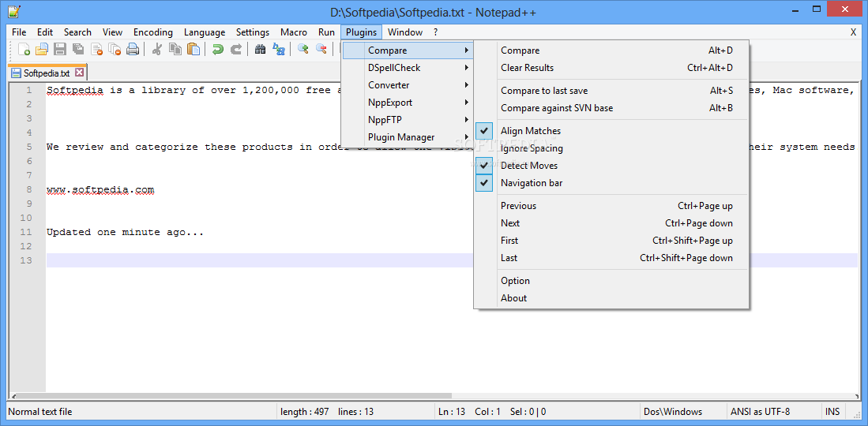Open the View menu
The image size is (868, 426).
pos(112,32)
